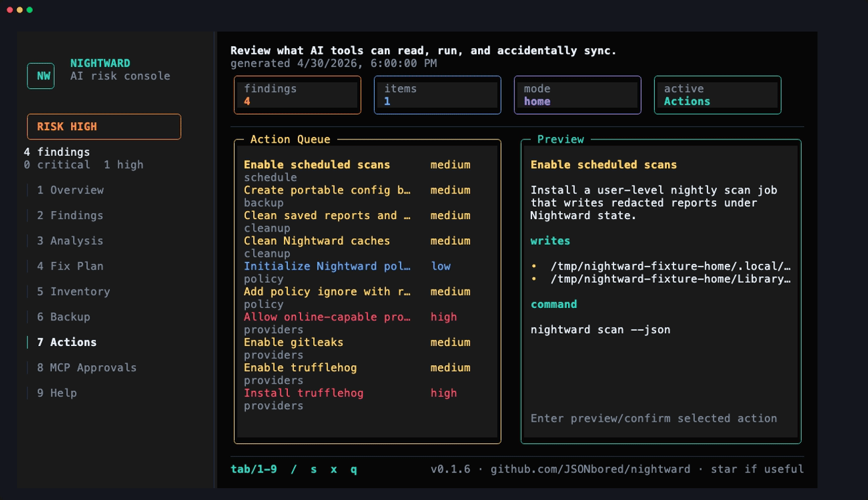
Task: Open 9 Help section
Action: [x=57, y=393]
